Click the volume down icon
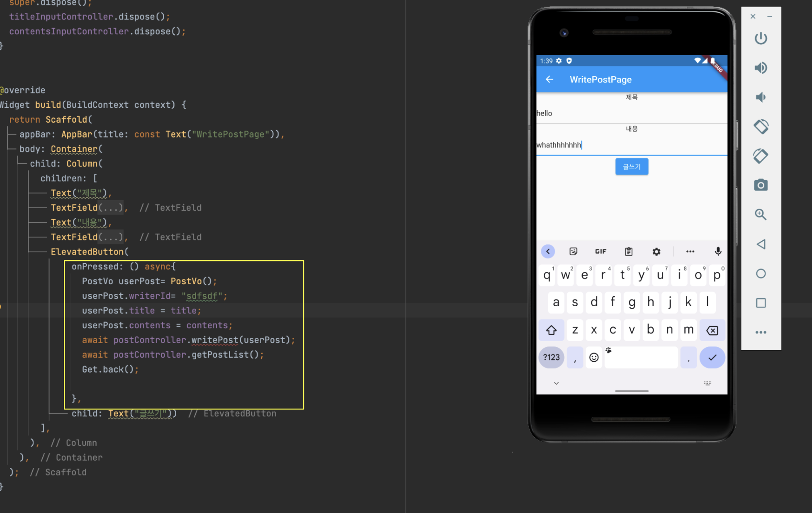This screenshot has height=513, width=812. pyautogui.click(x=761, y=97)
